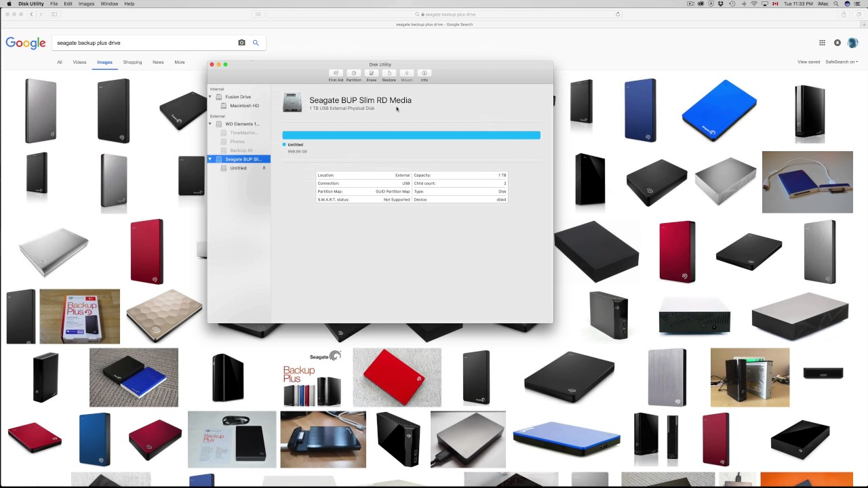The width and height of the screenshot is (868, 488).
Task: Click Google search by image camera icon
Action: pos(241,43)
